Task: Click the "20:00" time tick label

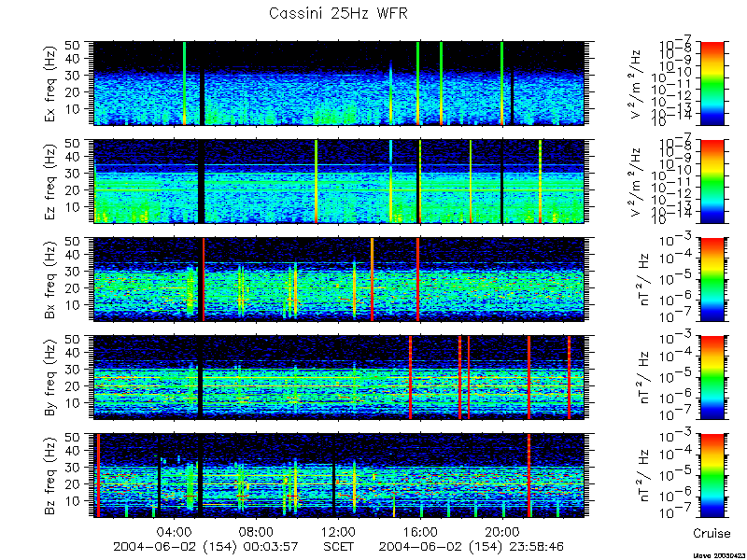Action: (x=502, y=531)
